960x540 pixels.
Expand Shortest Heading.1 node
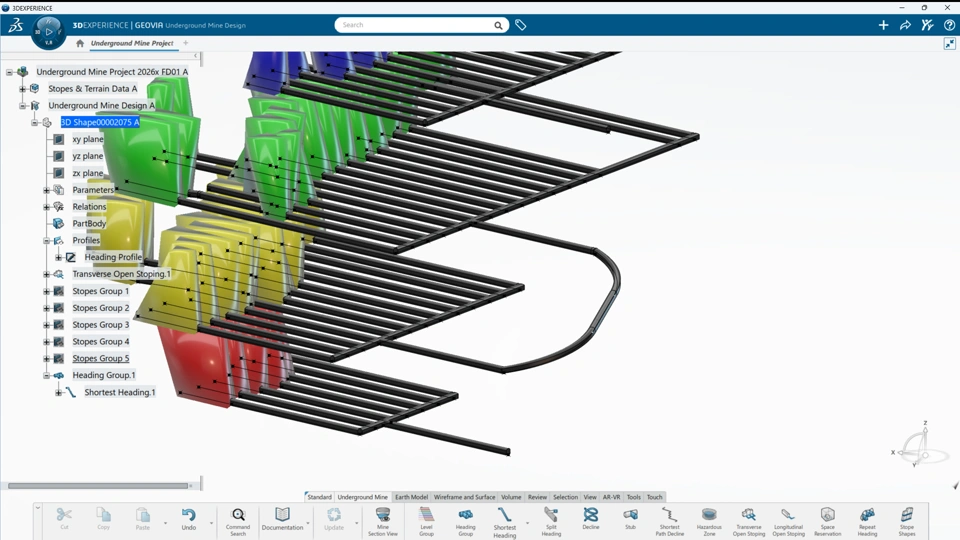click(59, 392)
